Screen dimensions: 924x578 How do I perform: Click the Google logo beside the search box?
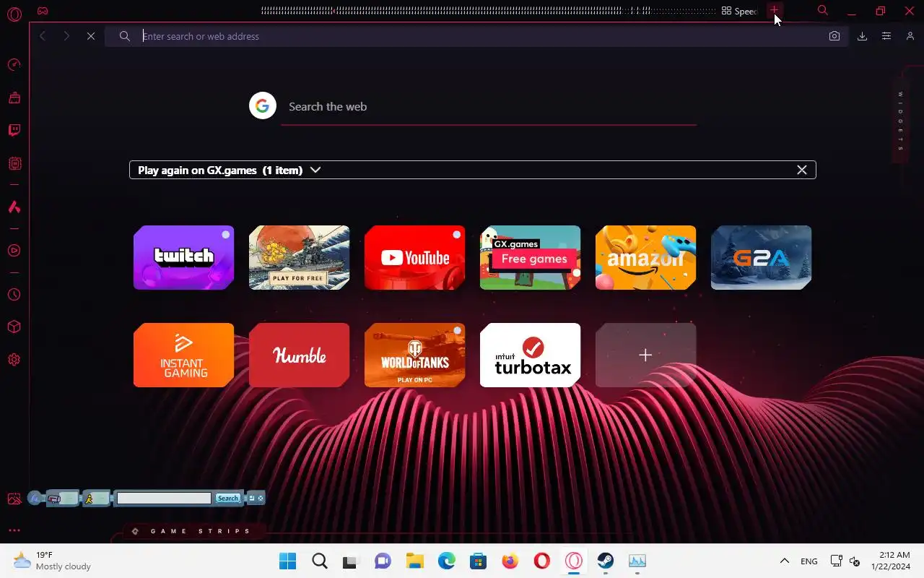(263, 106)
